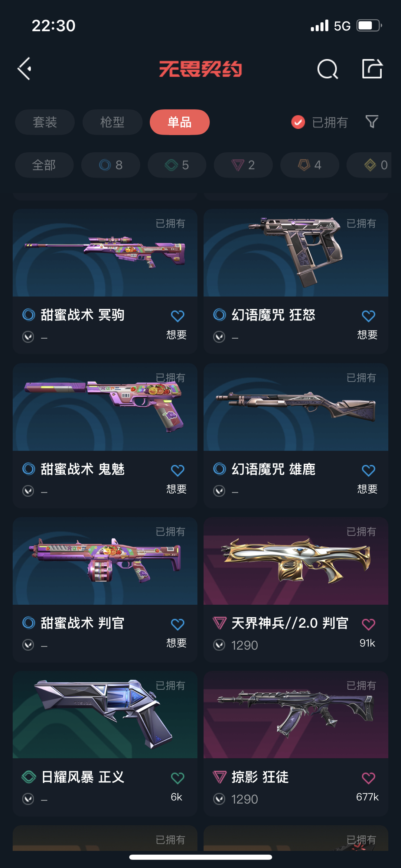Select the 套装 tab
Screen dimensions: 401x868
tap(45, 122)
